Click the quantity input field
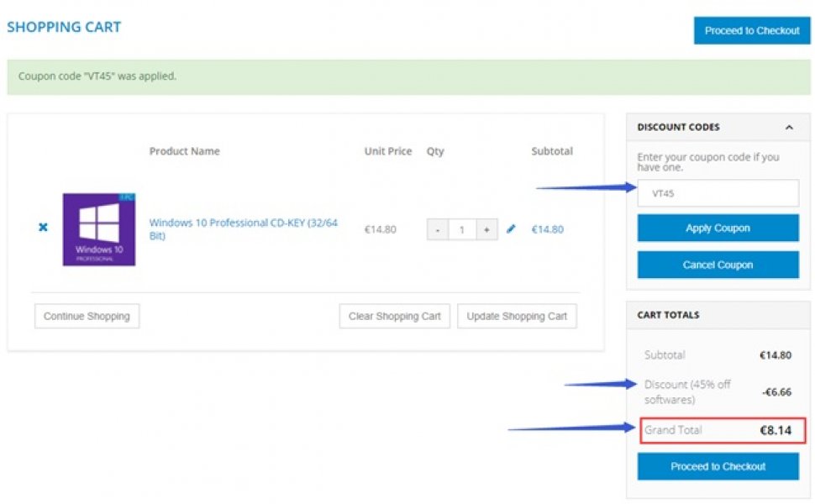 tap(462, 229)
